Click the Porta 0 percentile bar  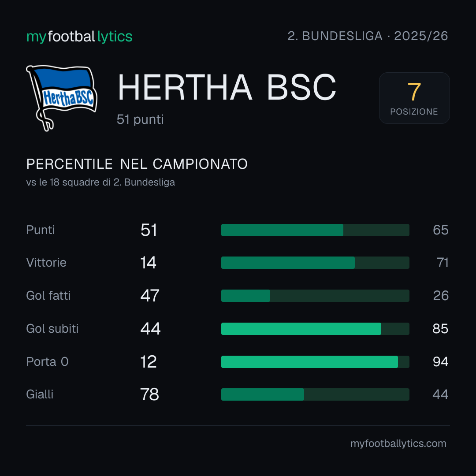(315, 362)
